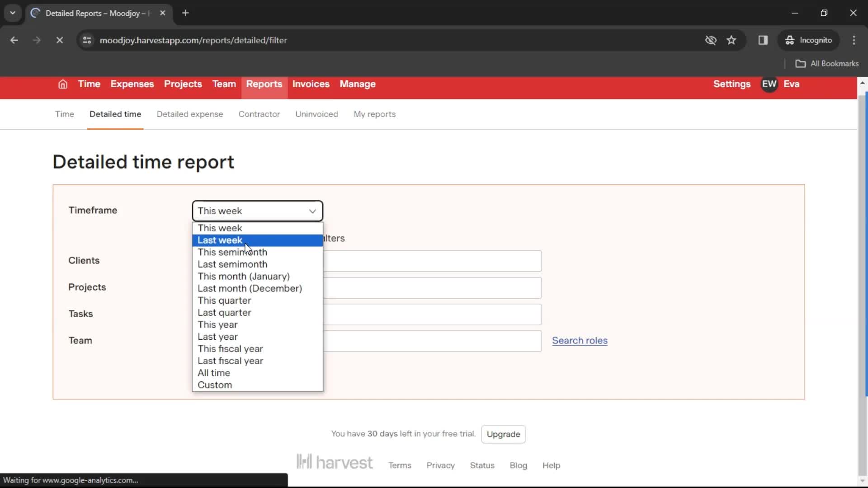Screen dimensions: 868x488
Task: Select 'All time' timeframe
Action: (257, 373)
